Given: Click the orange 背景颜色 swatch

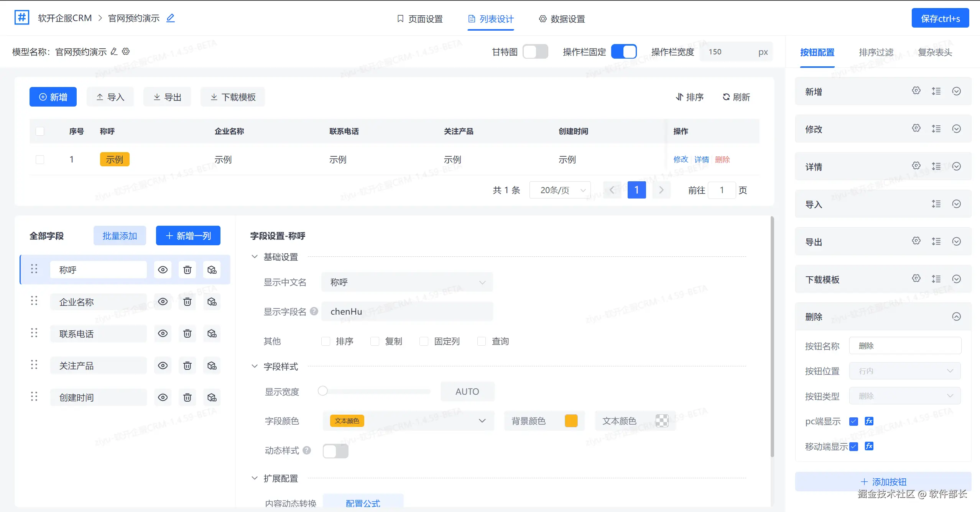Looking at the screenshot, I should (x=571, y=421).
